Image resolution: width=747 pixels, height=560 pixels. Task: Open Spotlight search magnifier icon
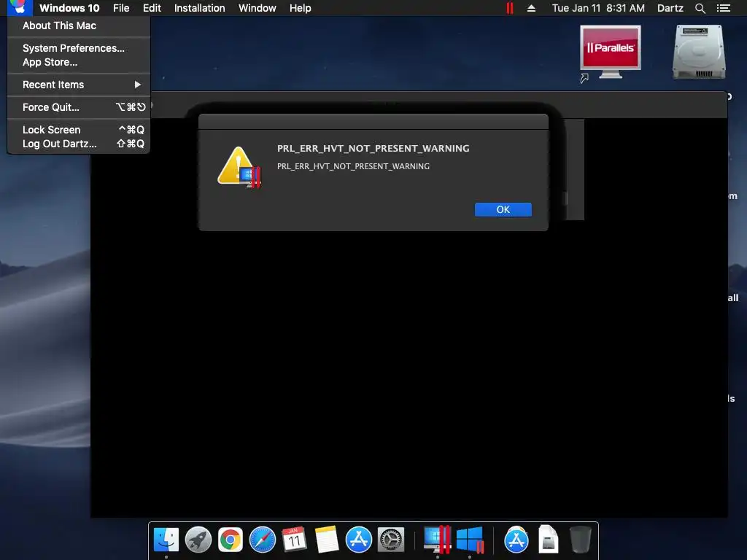click(x=700, y=8)
